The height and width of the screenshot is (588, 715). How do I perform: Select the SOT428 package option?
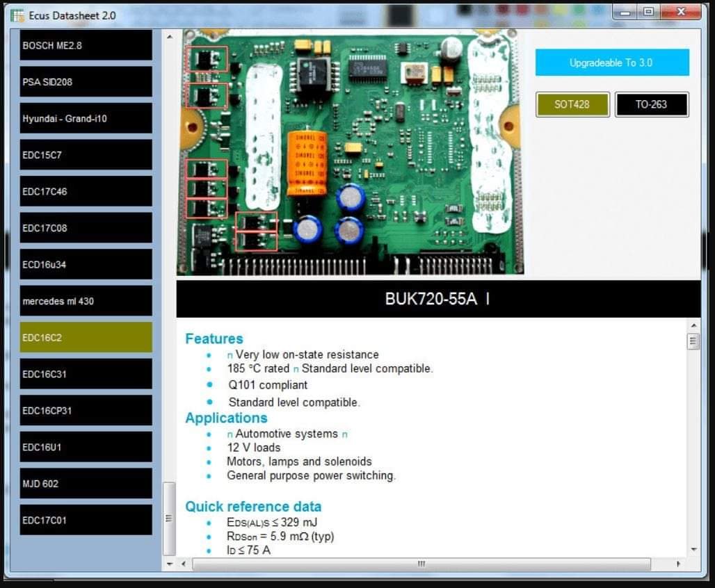(x=572, y=104)
